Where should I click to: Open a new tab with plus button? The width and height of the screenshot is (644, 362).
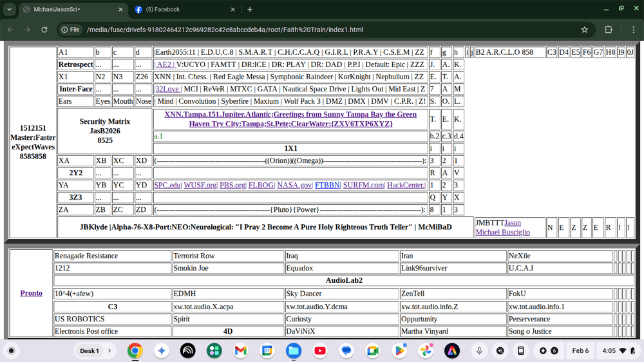tap(250, 9)
